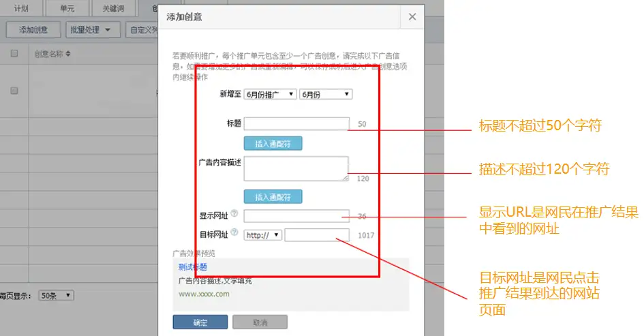Click the 自定义列 button

(142, 29)
